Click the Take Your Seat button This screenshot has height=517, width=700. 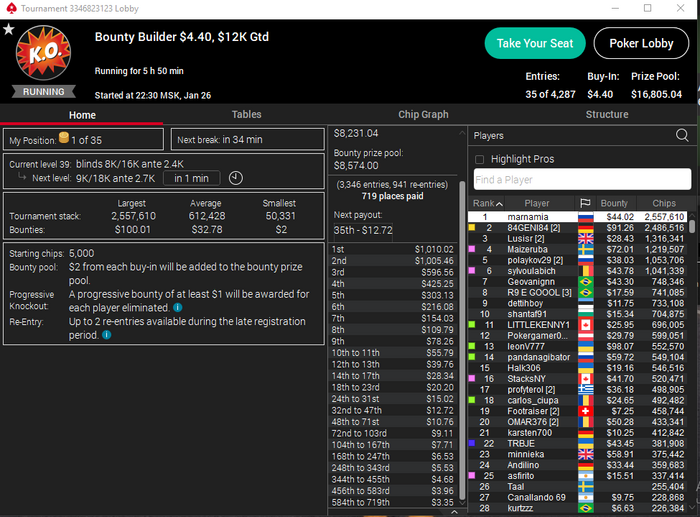(x=535, y=43)
